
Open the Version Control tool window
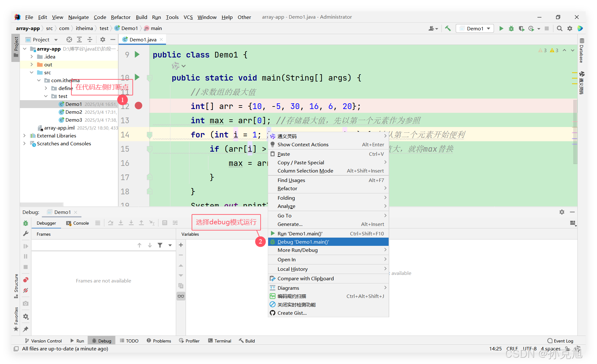coord(43,341)
